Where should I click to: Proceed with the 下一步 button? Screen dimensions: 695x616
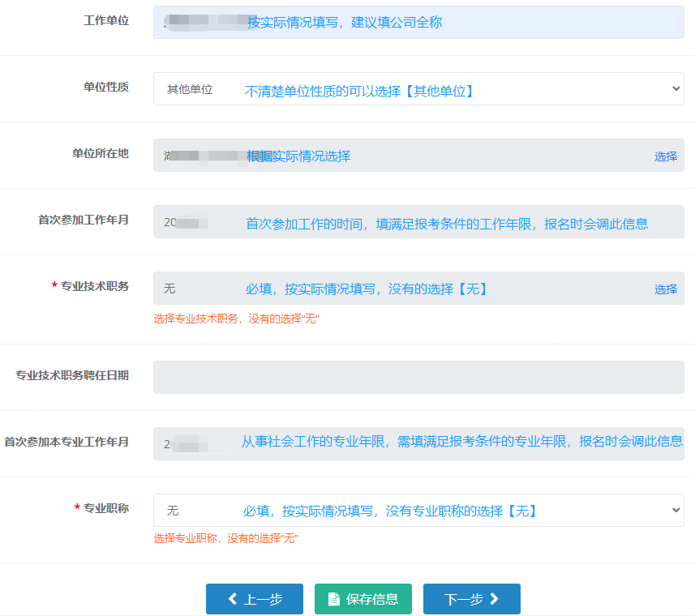click(x=471, y=599)
